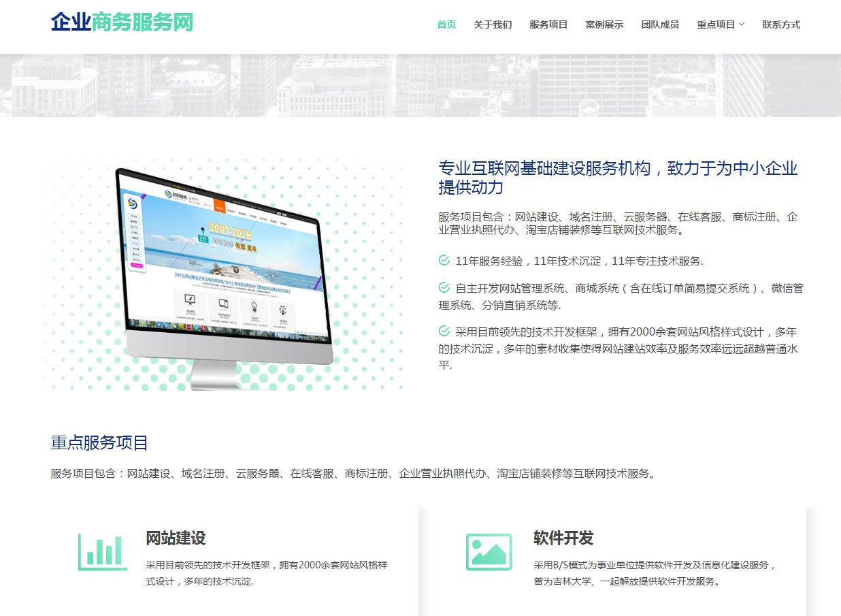Open the 重点项目 navigation menu
This screenshot has height=616, width=841.
[x=716, y=25]
